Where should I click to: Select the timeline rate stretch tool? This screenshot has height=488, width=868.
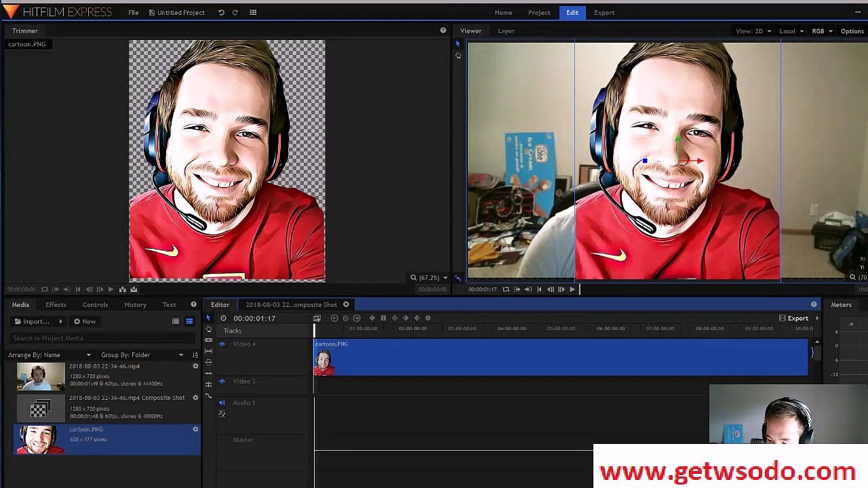(x=208, y=373)
